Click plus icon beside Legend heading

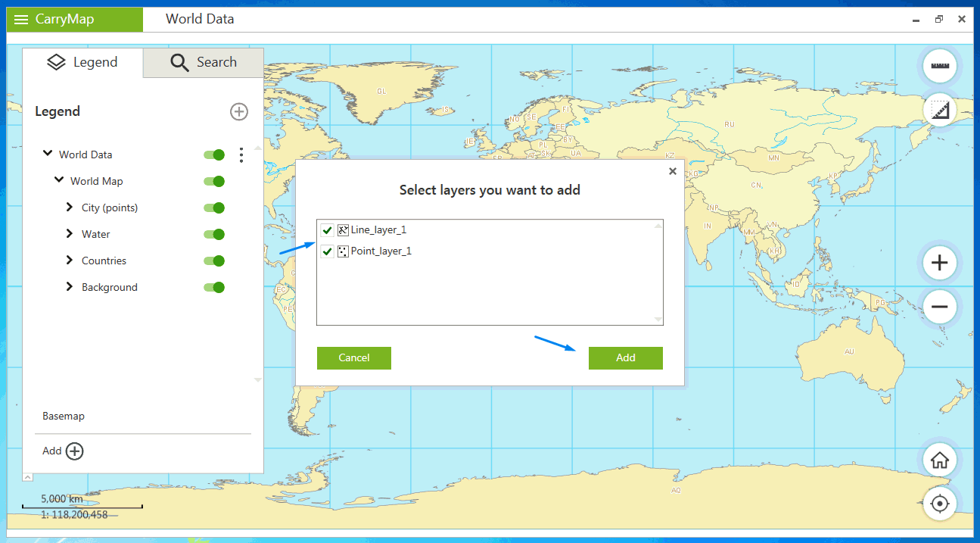click(x=239, y=112)
